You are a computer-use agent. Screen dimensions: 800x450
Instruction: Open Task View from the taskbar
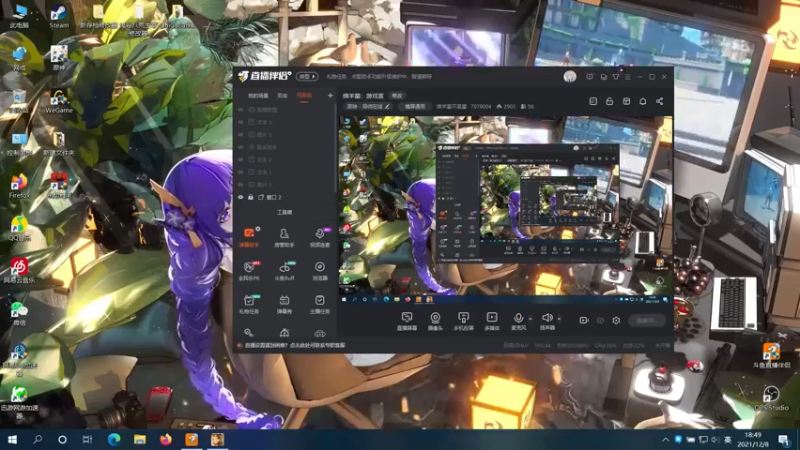pos(87,439)
